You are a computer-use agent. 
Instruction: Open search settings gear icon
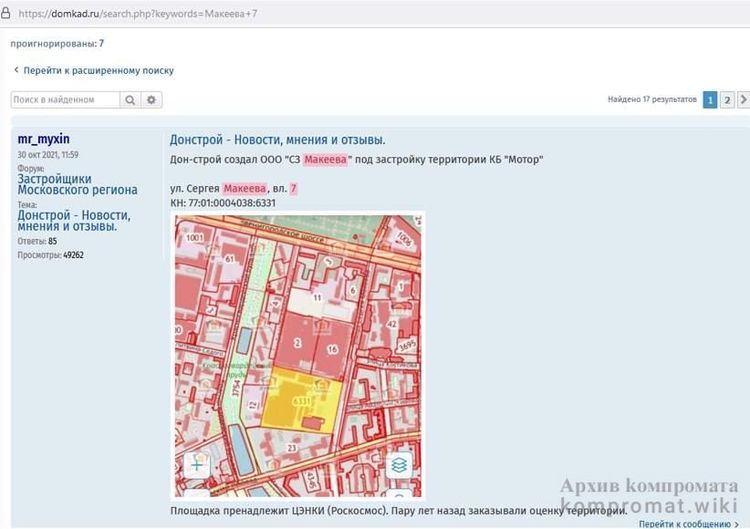(152, 99)
